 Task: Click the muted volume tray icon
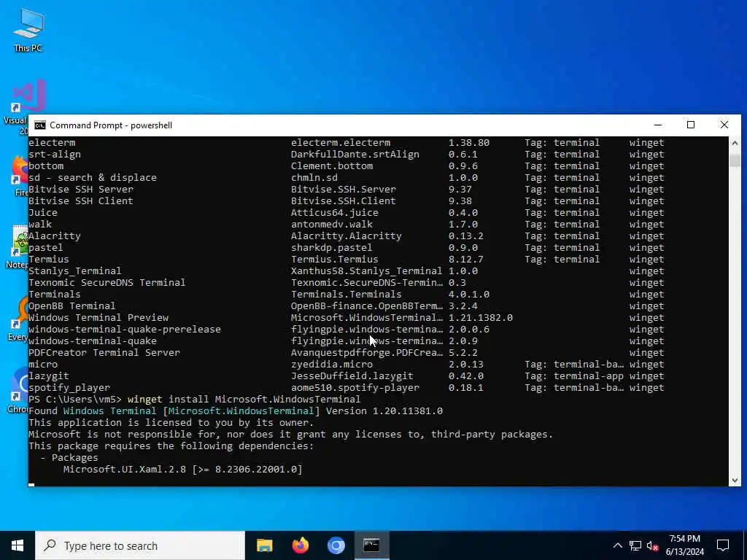pos(653,545)
